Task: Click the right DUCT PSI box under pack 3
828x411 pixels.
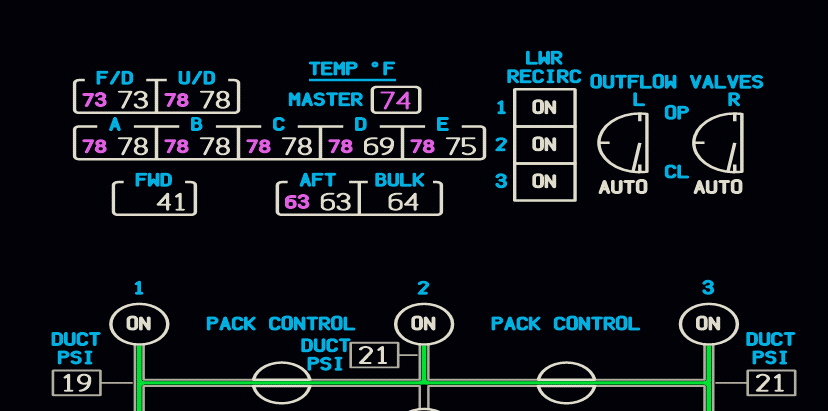Action: click(771, 383)
